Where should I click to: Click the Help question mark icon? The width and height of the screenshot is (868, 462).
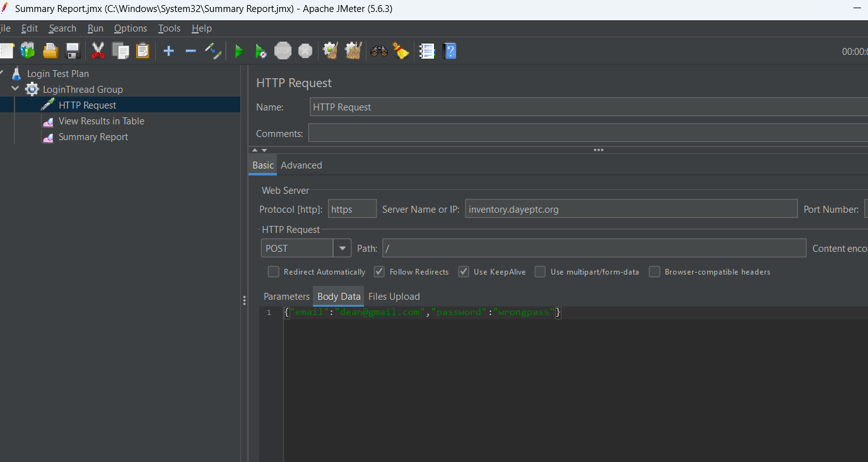click(x=450, y=51)
